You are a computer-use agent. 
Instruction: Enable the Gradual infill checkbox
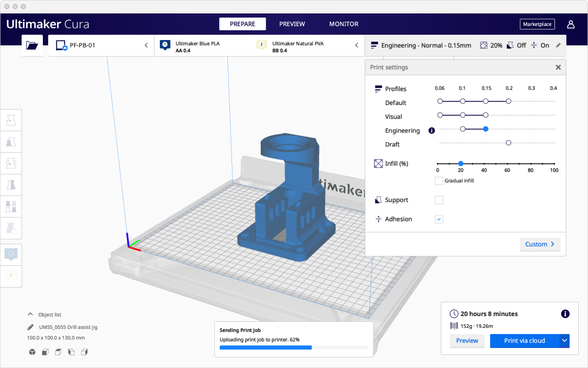pos(439,181)
